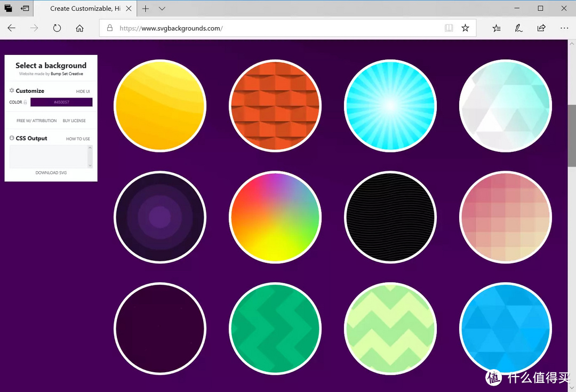Open the Buy License link

[x=74, y=121]
